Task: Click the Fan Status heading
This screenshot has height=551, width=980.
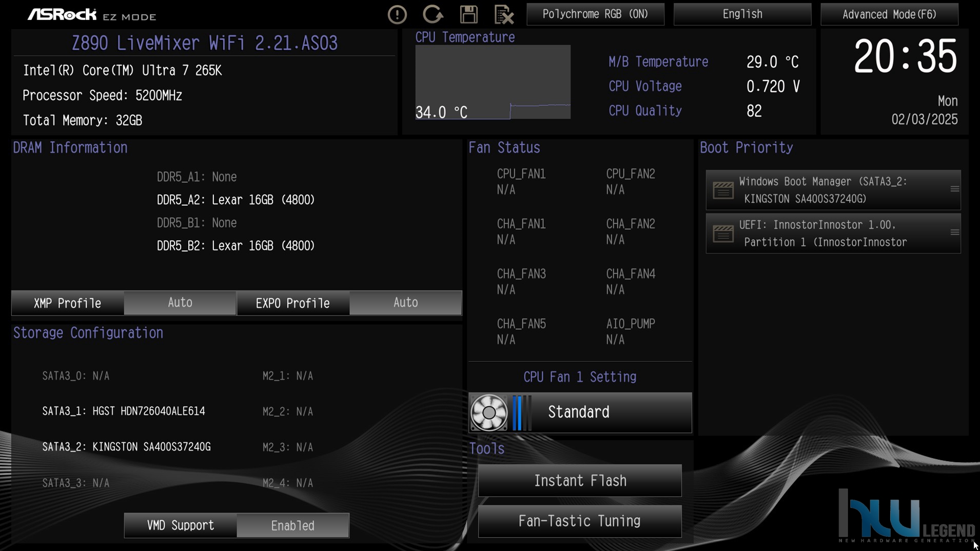Action: tap(504, 148)
